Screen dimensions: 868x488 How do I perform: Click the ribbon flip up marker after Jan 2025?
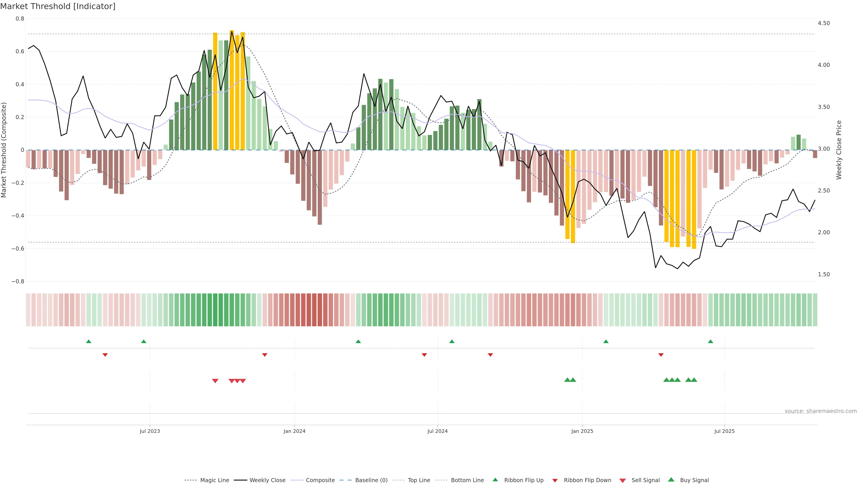(x=606, y=342)
